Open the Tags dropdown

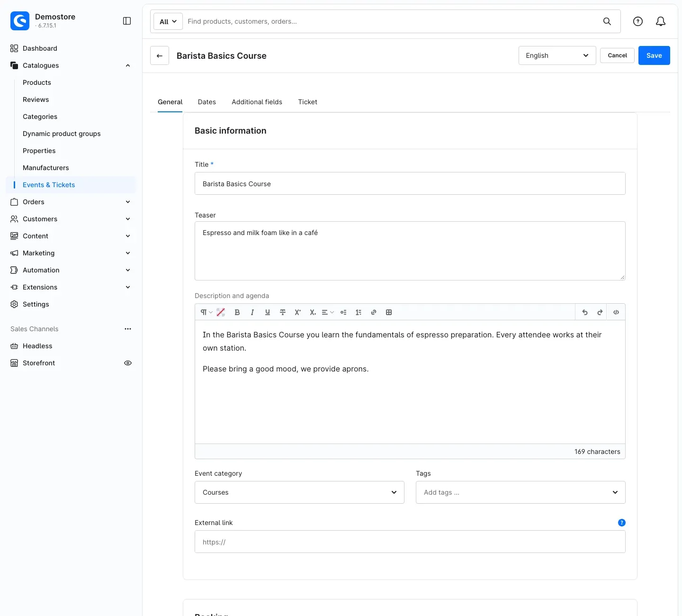coord(520,492)
